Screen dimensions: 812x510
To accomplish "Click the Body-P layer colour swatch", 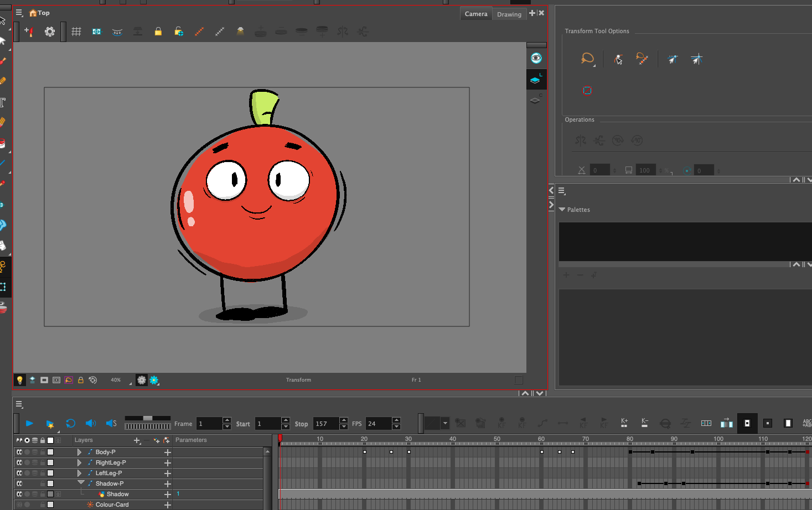I will coord(50,452).
